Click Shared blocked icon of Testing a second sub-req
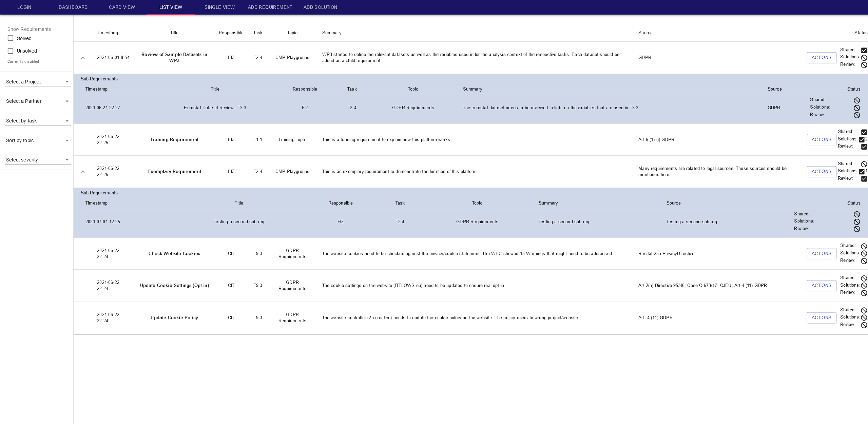Viewport: 868px width, 424px height. click(x=857, y=214)
